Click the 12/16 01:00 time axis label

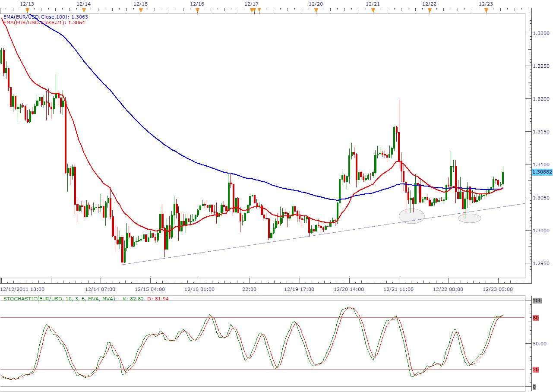[200, 289]
